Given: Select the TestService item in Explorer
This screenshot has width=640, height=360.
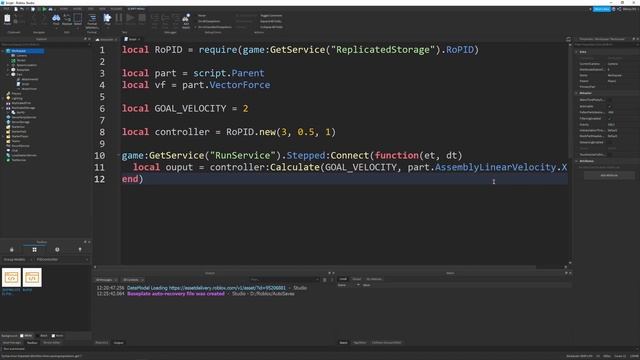Looking at the screenshot, I should [18, 160].
